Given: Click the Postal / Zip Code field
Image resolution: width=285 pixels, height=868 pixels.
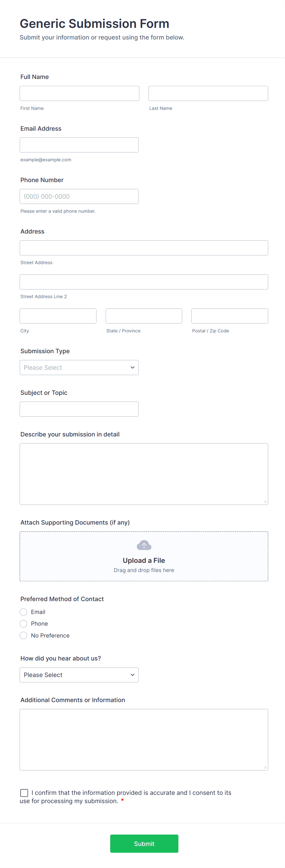Looking at the screenshot, I should click(229, 316).
